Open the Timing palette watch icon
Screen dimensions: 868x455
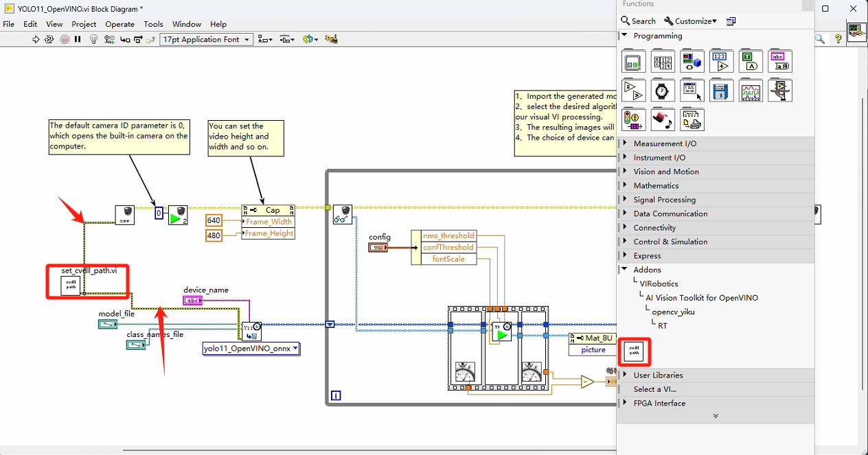(662, 91)
